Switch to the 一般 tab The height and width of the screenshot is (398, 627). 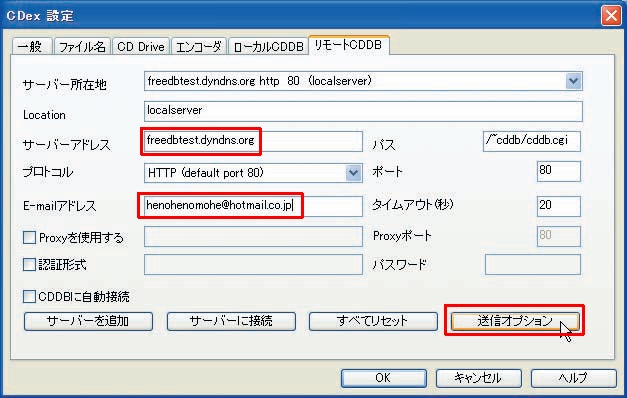[32, 46]
